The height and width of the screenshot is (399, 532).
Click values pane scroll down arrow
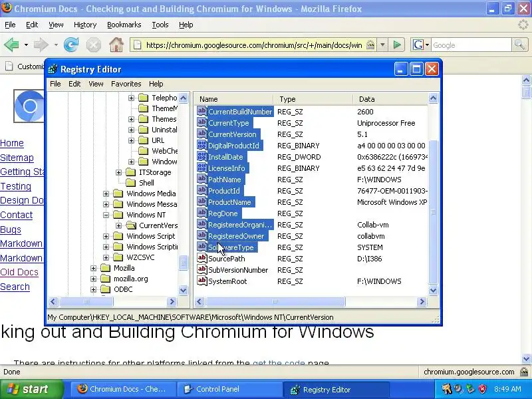tap(434, 290)
